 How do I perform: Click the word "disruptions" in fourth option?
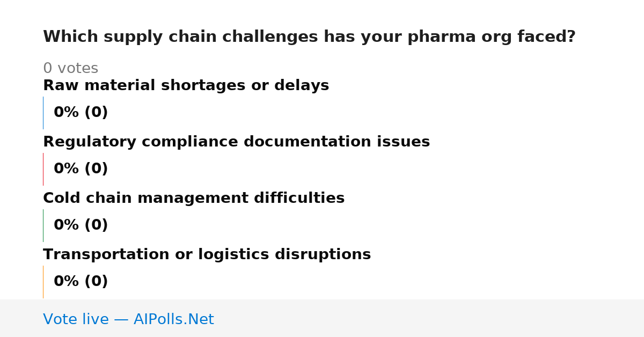pos(324,254)
